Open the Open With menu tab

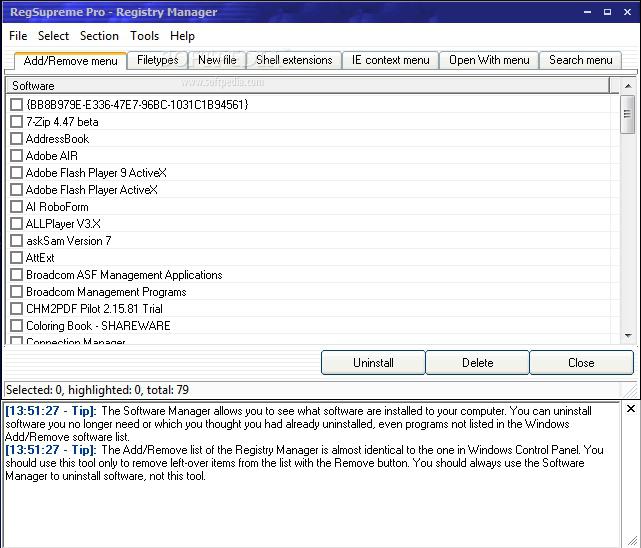[x=489, y=60]
